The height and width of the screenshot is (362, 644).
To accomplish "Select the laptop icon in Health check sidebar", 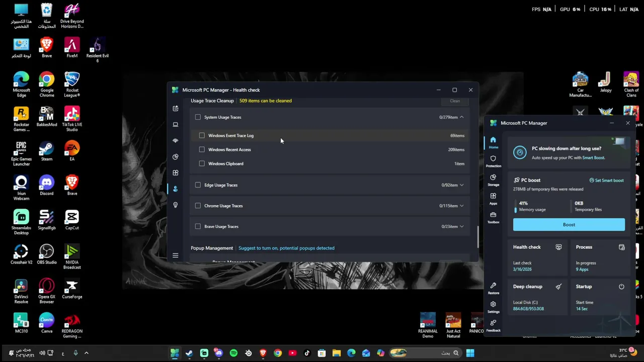I will click(x=175, y=125).
